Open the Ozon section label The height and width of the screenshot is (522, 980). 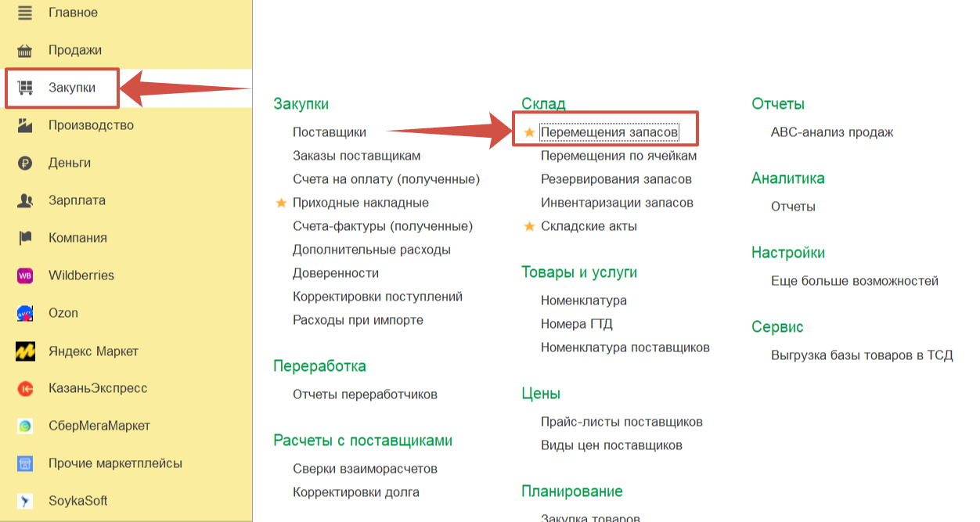[63, 313]
